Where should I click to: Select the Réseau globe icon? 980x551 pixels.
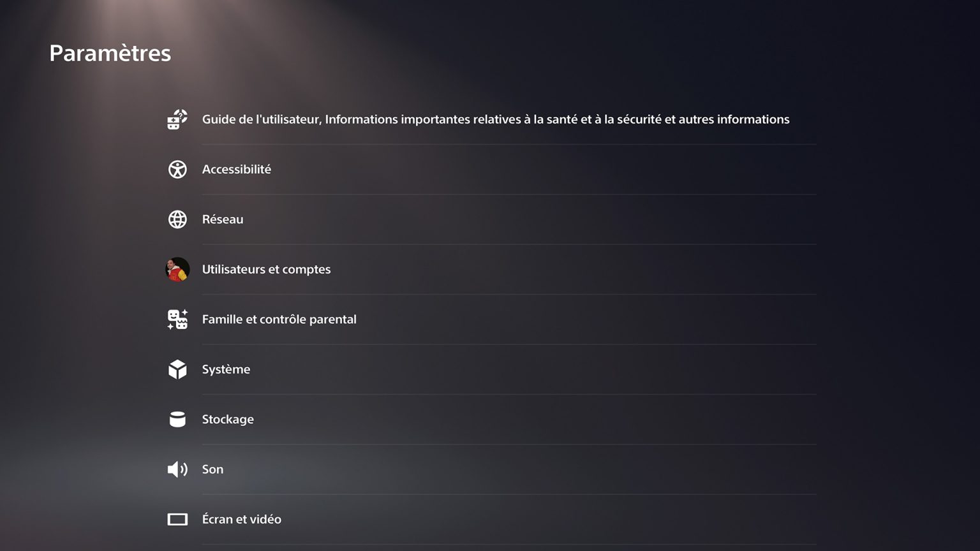177,219
